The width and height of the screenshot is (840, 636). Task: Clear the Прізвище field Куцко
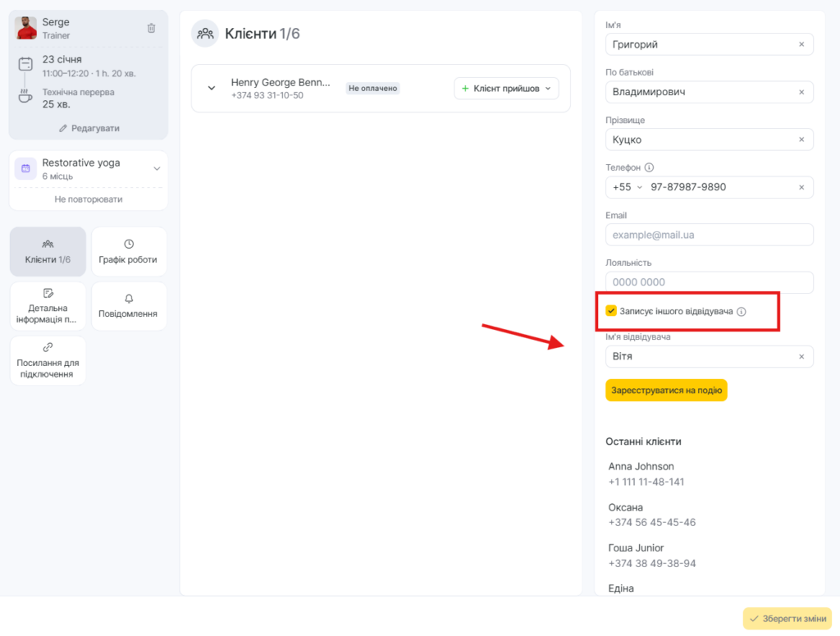(801, 140)
